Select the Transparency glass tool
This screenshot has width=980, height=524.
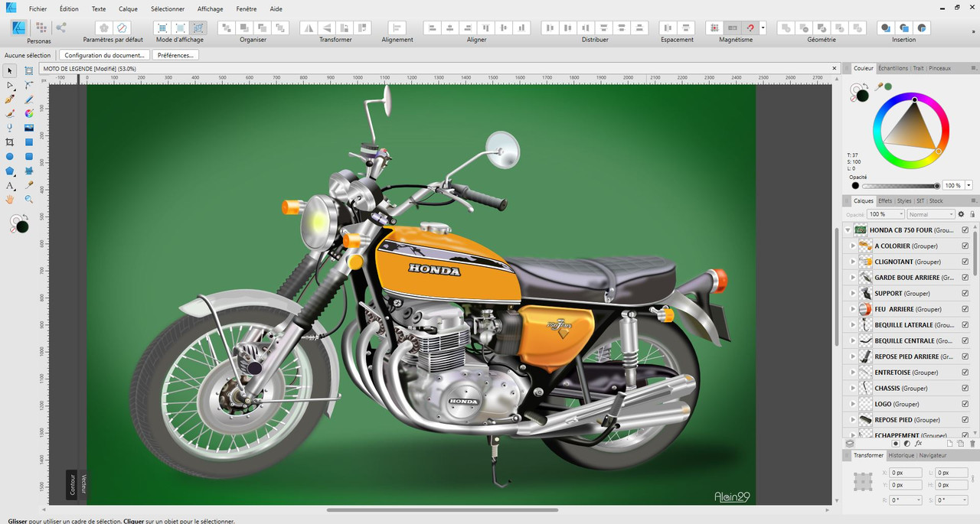[10, 128]
